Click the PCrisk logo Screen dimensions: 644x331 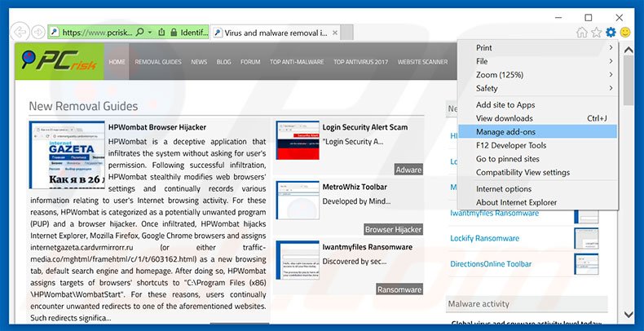point(60,62)
